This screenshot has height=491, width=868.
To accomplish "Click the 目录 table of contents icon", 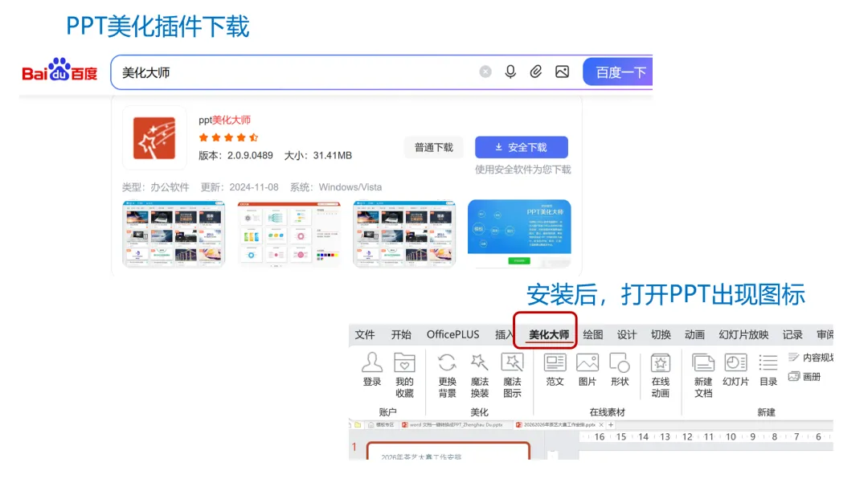I will click(768, 363).
